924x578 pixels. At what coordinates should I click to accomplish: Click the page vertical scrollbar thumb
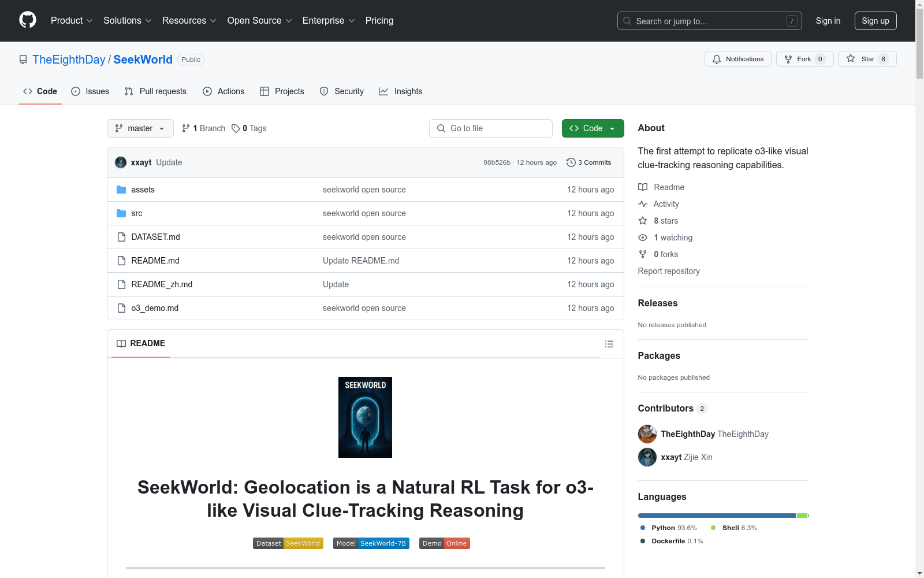[919, 44]
